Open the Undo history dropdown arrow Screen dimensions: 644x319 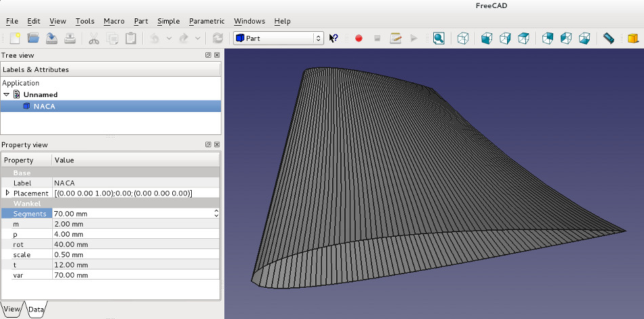click(x=169, y=38)
